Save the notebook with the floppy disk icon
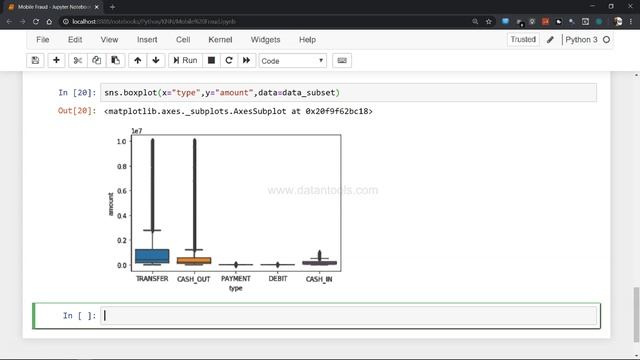Screen dimensions: 640x360 coord(35,60)
